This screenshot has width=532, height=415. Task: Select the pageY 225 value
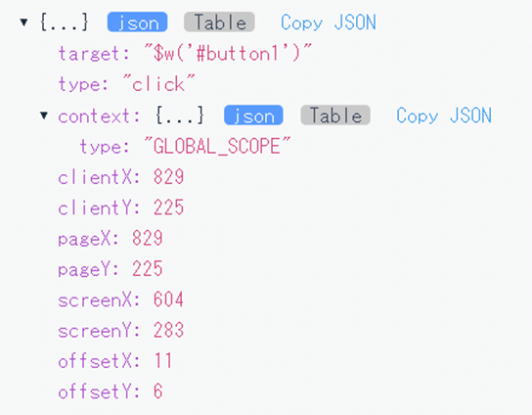[x=148, y=269]
